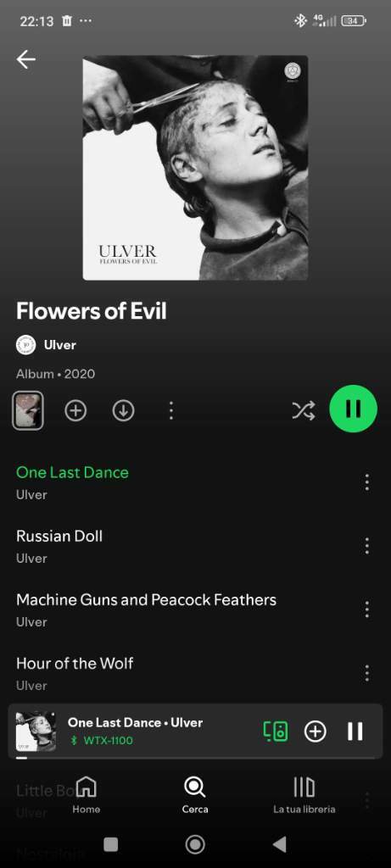The height and width of the screenshot is (868, 391).
Task: Switch to La tua libreria tab
Action: [304, 795]
